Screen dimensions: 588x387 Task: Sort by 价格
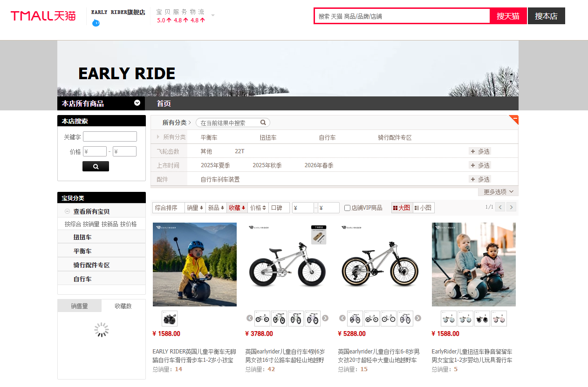coord(258,208)
